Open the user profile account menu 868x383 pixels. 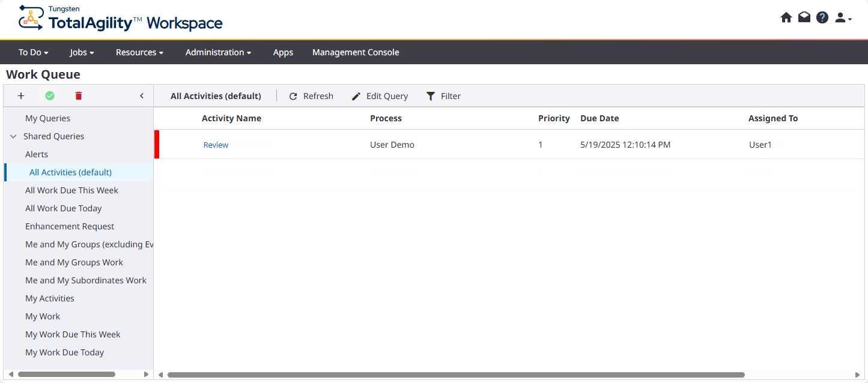[x=842, y=18]
